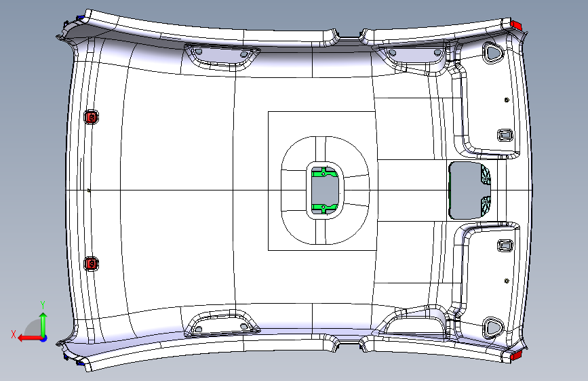This screenshot has width=588, height=381.
Task: Pick the lower-left grab handle recess
Action: pyautogui.click(x=222, y=324)
